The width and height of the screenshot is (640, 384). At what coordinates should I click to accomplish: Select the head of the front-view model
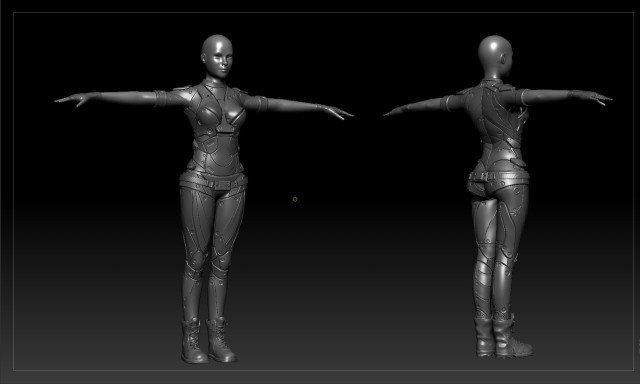click(217, 56)
